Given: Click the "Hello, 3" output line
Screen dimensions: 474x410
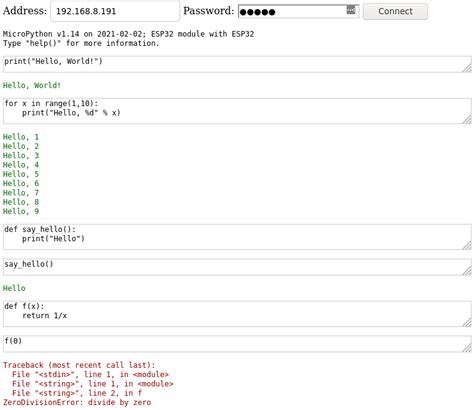Looking at the screenshot, I should coord(21,156).
